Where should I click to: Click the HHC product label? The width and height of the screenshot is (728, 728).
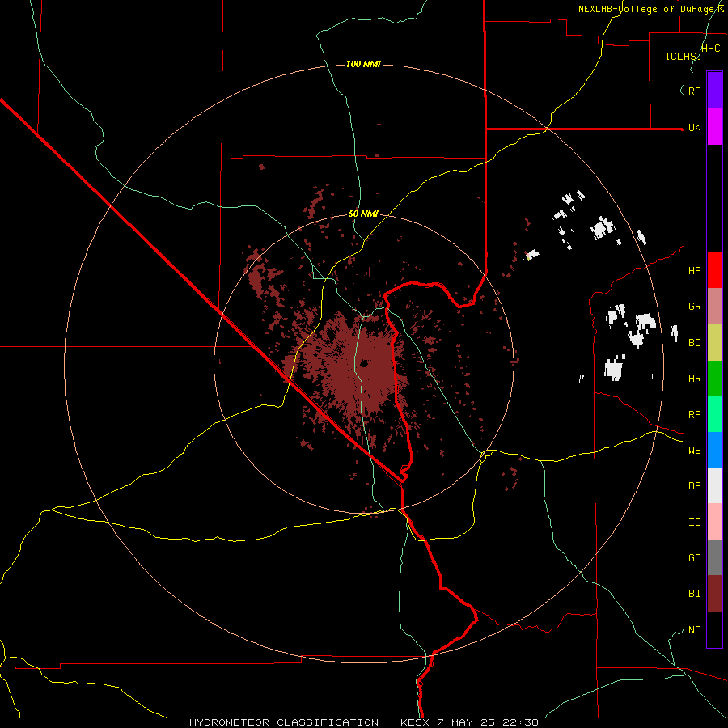coord(711,49)
